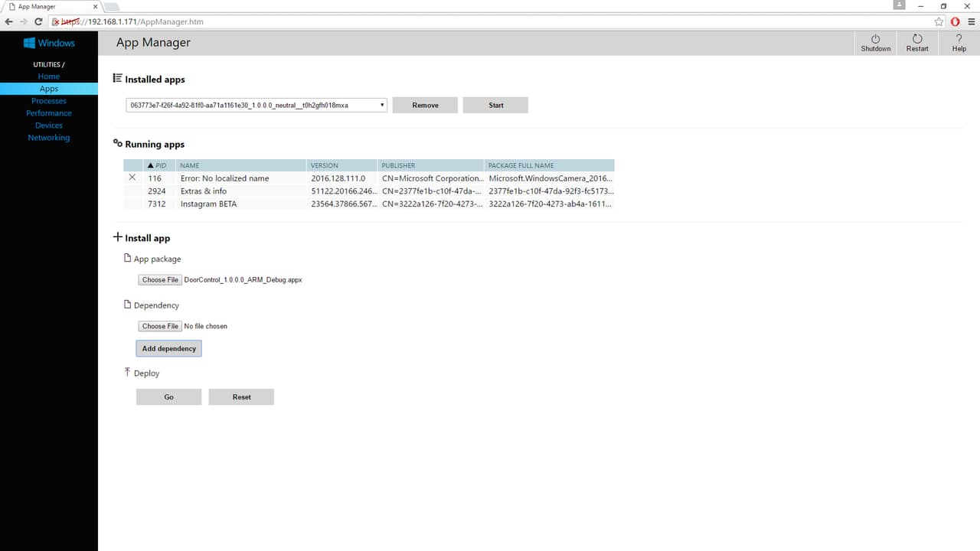Click the 'DoorControl_1.0.0.0_ARM_Debug.appx' file name
The width and height of the screenshot is (980, 551).
click(243, 280)
